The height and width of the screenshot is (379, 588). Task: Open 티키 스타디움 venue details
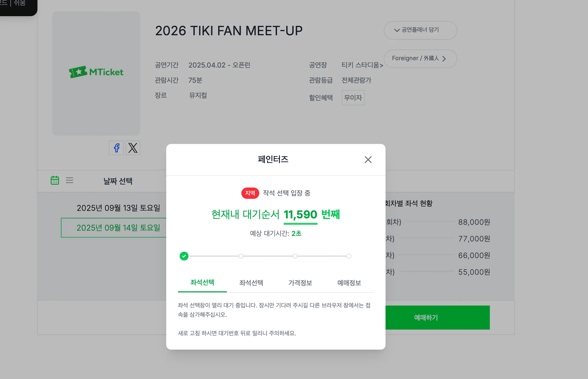[362, 65]
